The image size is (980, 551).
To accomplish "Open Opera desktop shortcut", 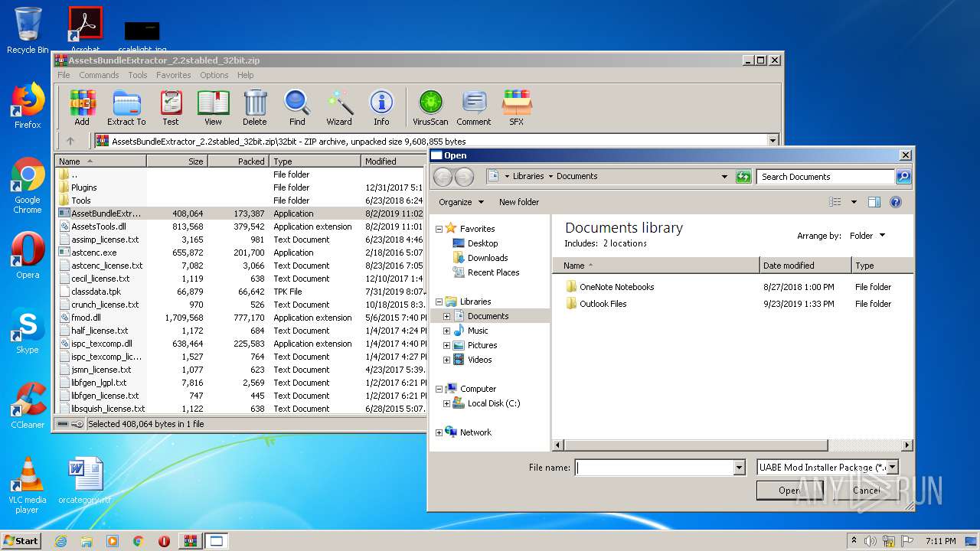I will (x=28, y=256).
